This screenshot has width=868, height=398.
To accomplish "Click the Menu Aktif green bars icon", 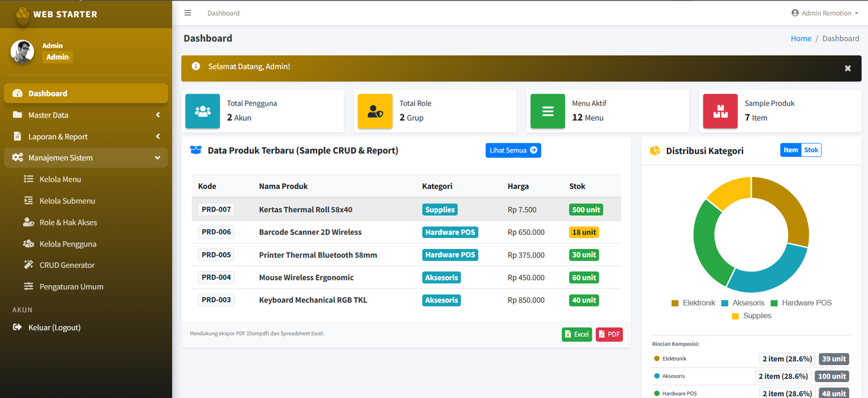I will (548, 111).
